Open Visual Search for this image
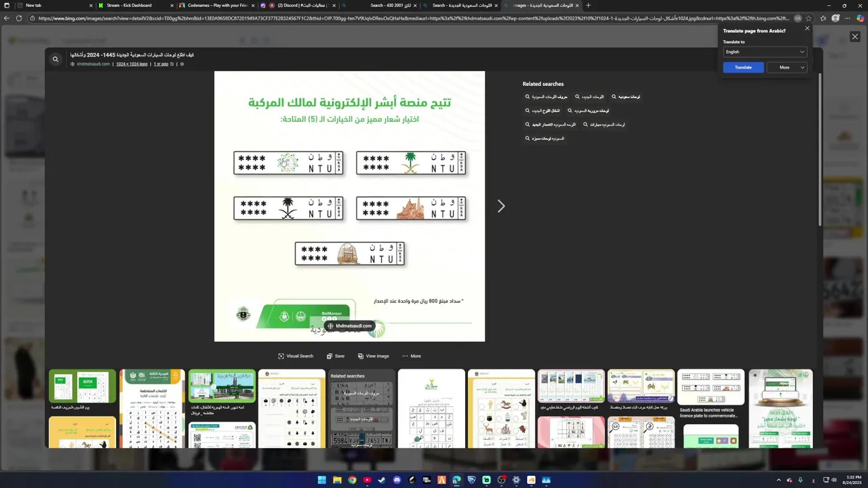This screenshot has width=868, height=488. pos(296,356)
